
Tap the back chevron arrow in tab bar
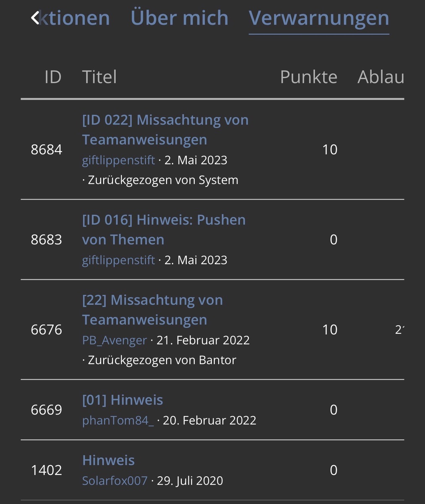click(35, 18)
